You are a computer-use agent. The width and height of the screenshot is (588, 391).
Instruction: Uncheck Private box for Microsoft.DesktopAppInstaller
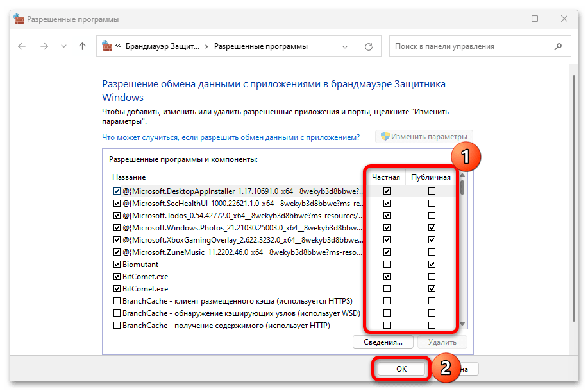coord(387,191)
